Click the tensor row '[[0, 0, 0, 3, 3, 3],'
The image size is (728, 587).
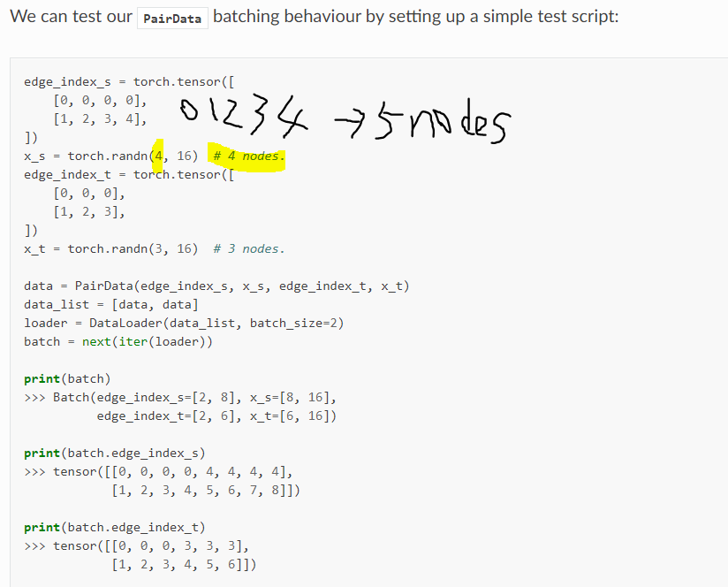click(x=177, y=546)
